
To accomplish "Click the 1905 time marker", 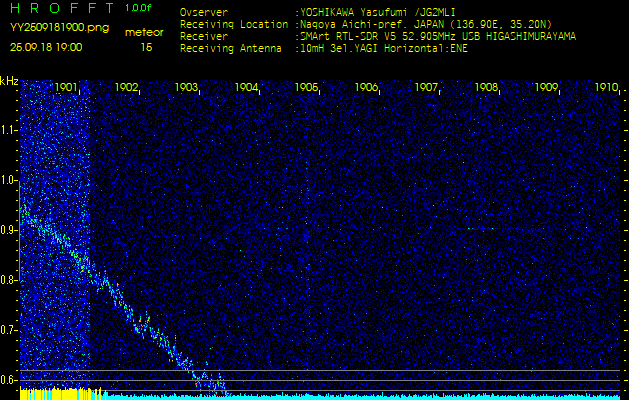I will point(307,88).
